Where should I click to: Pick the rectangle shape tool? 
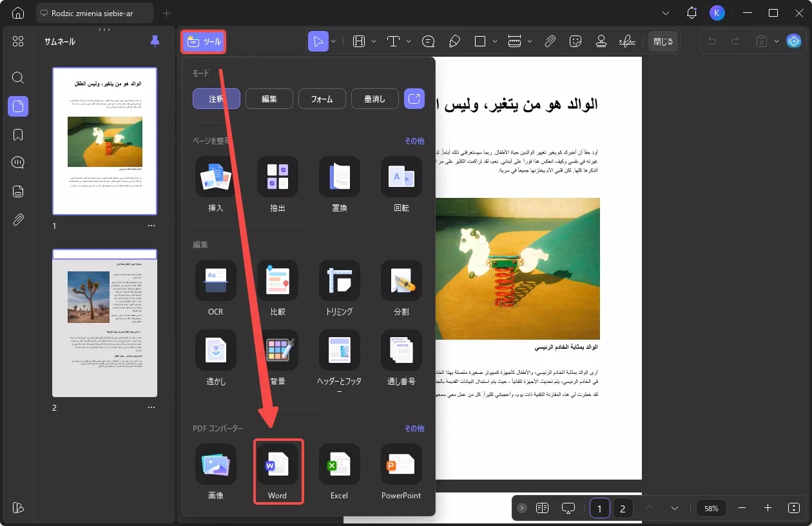[480, 41]
